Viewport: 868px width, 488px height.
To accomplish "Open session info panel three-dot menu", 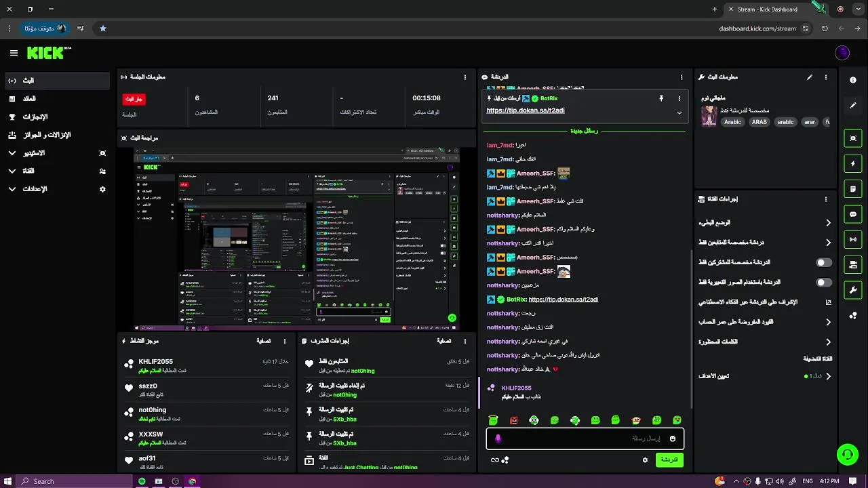I will tap(465, 77).
